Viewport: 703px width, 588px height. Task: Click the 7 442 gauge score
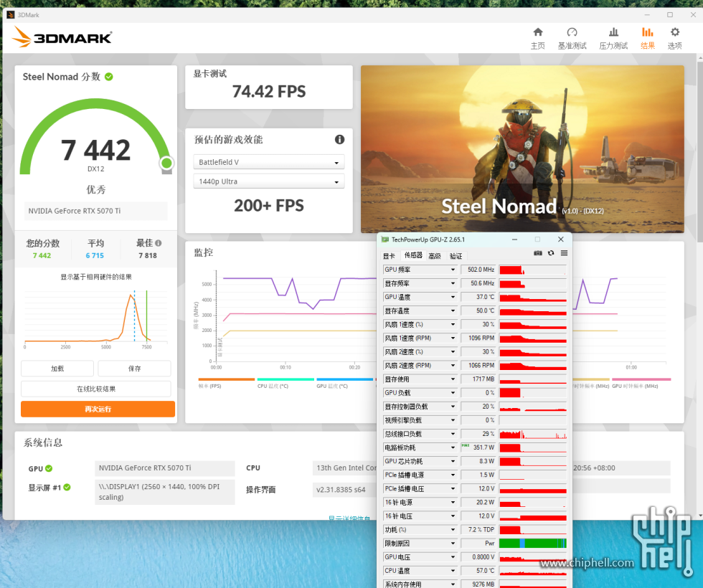click(x=95, y=150)
